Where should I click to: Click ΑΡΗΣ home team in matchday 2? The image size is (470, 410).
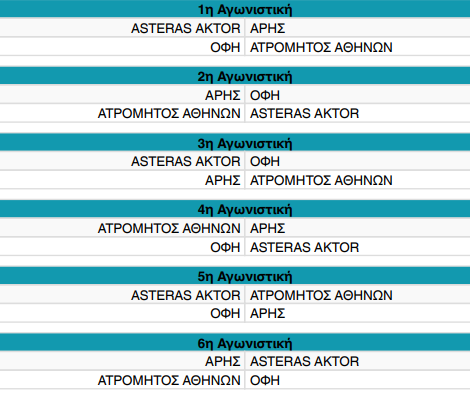[223, 95]
